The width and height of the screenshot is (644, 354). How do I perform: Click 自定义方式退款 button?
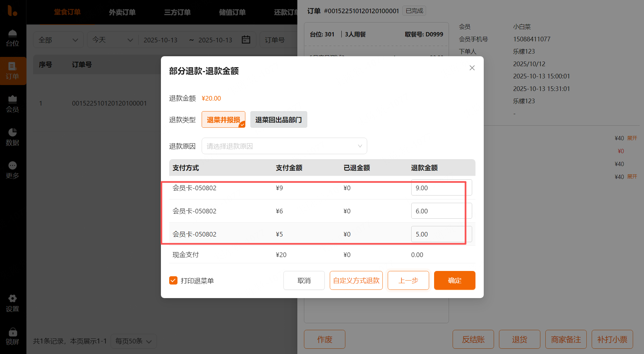tap(356, 281)
